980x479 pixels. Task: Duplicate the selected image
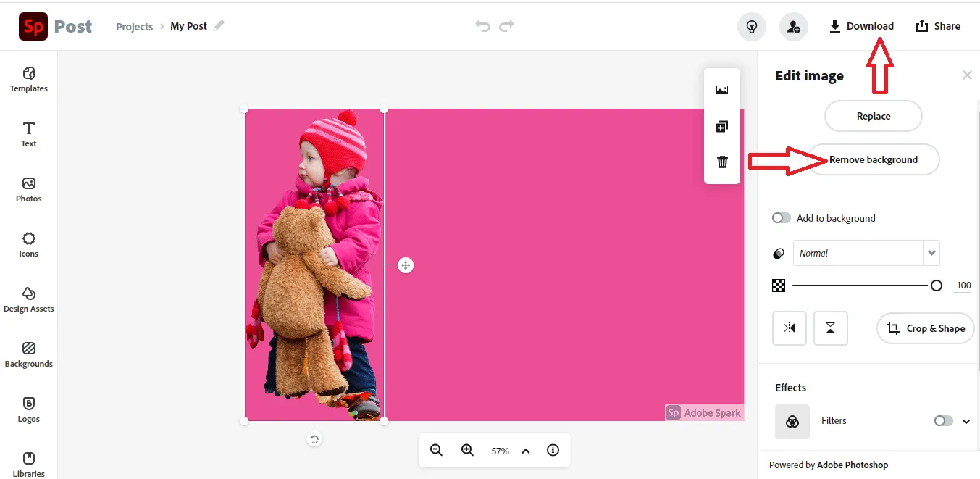722,126
